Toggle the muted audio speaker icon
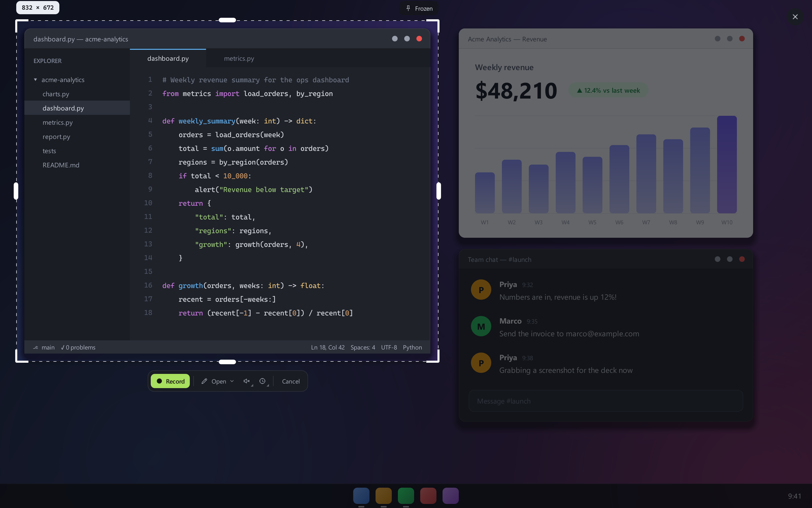 247,381
